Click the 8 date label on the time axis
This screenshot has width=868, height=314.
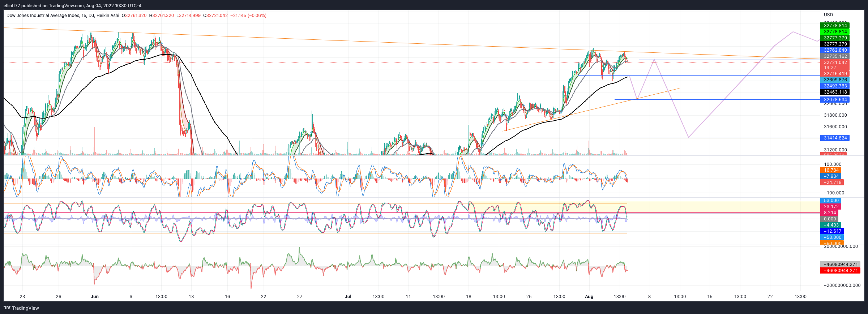click(649, 297)
